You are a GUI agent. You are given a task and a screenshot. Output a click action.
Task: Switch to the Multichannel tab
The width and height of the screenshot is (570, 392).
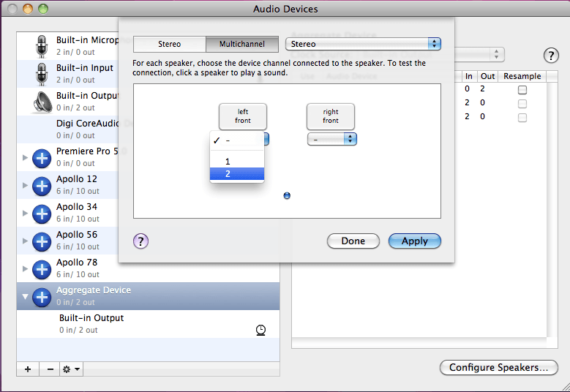tap(241, 45)
